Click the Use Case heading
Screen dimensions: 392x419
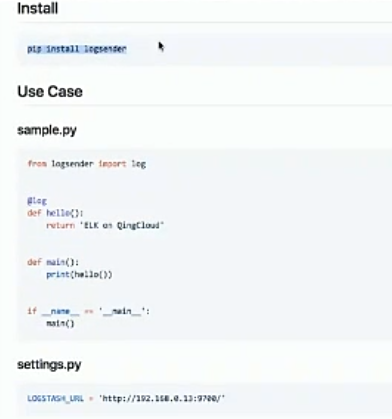point(50,91)
